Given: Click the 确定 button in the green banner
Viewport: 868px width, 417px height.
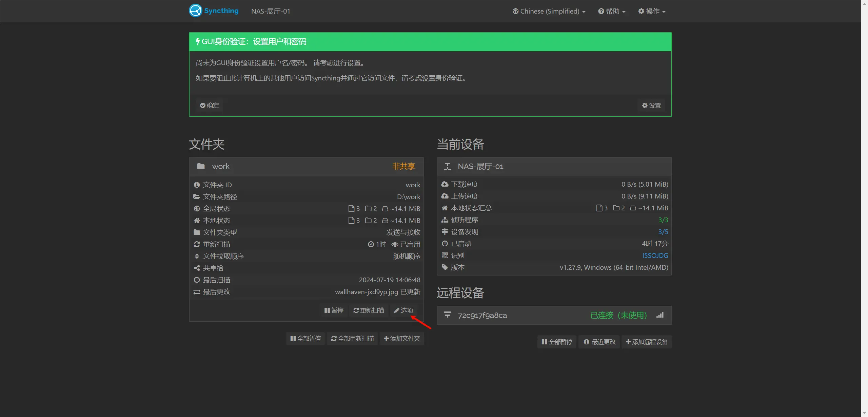Looking at the screenshot, I should (209, 105).
